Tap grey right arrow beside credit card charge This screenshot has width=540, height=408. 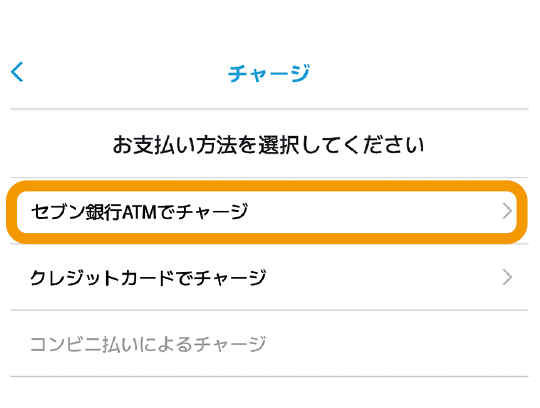click(x=507, y=278)
